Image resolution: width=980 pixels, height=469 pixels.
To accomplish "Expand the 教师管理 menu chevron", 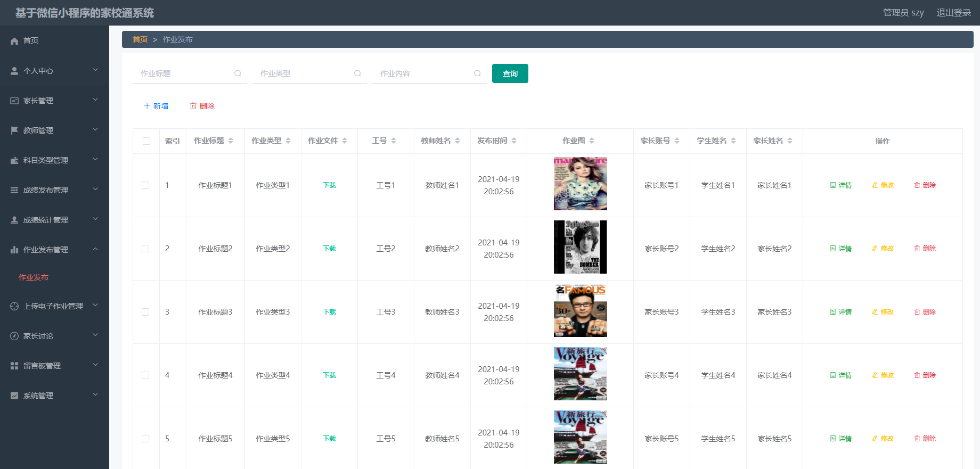I will pos(95,129).
